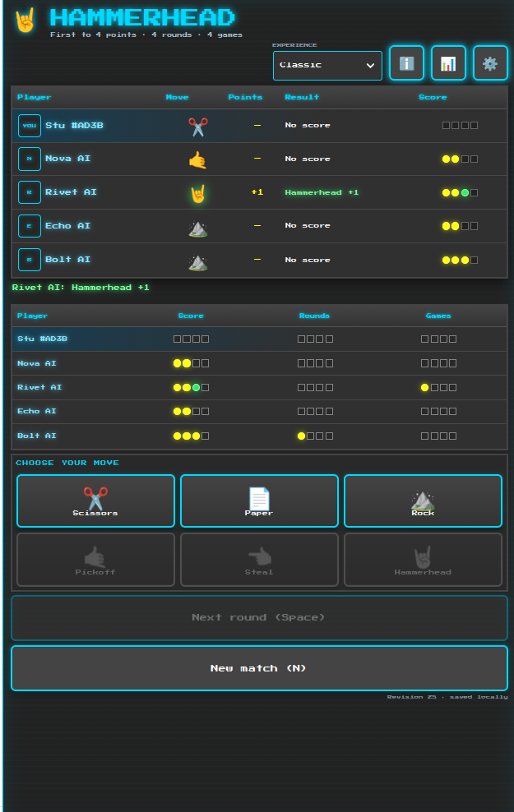This screenshot has width=514, height=812.
Task: Choose the Paper move
Action: (x=259, y=501)
